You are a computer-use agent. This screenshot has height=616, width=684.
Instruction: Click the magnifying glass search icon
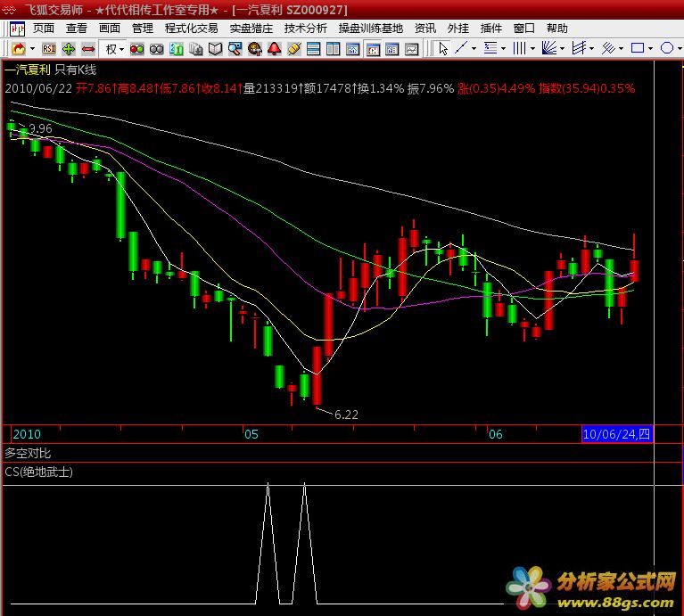[x=235, y=48]
